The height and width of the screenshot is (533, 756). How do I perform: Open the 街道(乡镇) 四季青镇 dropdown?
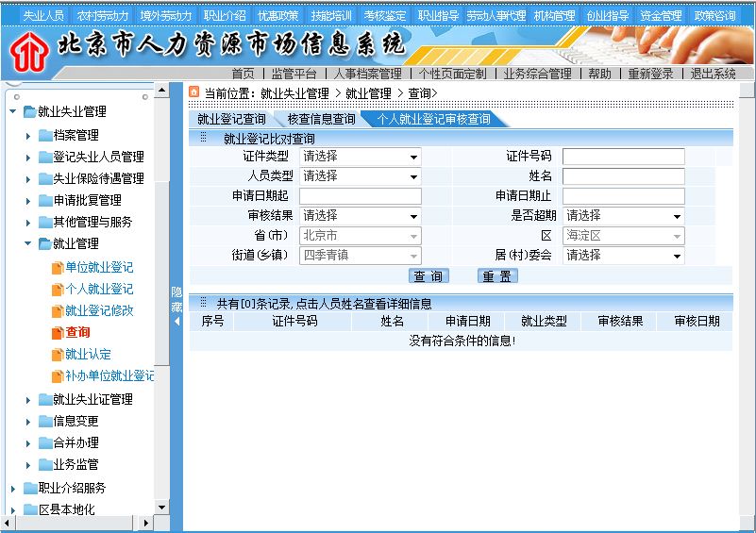361,256
